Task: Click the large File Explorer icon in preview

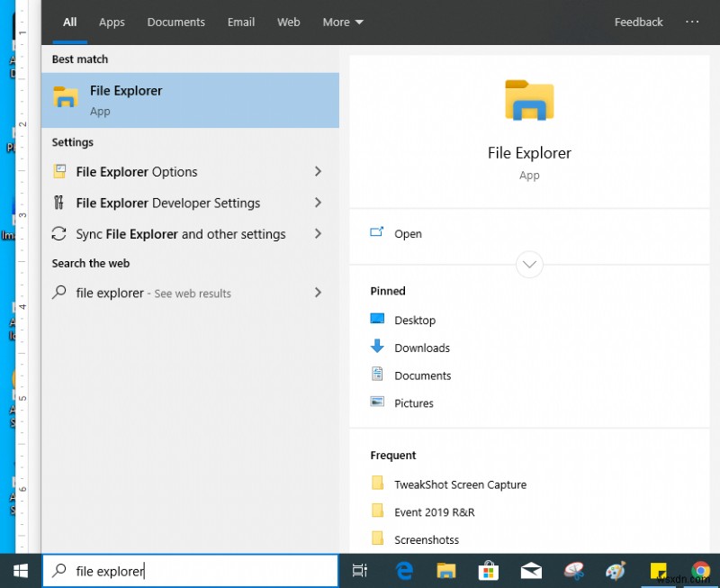Action: click(x=529, y=102)
